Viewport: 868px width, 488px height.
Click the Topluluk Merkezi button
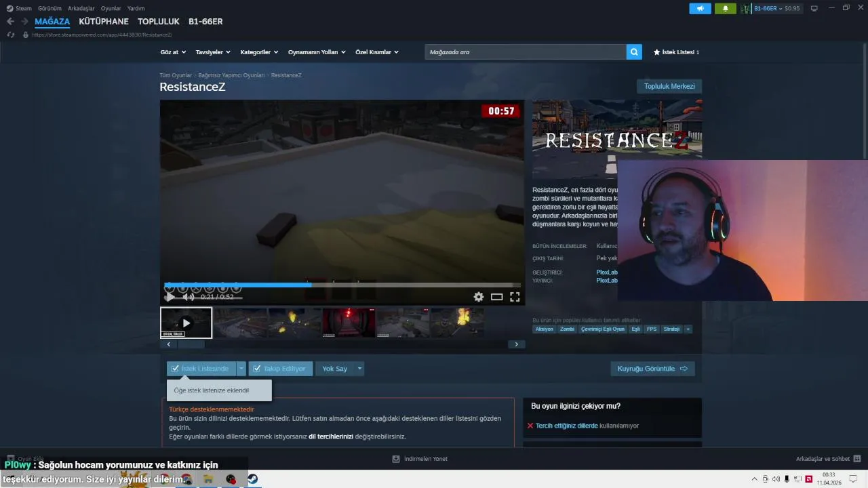pyautogui.click(x=669, y=86)
